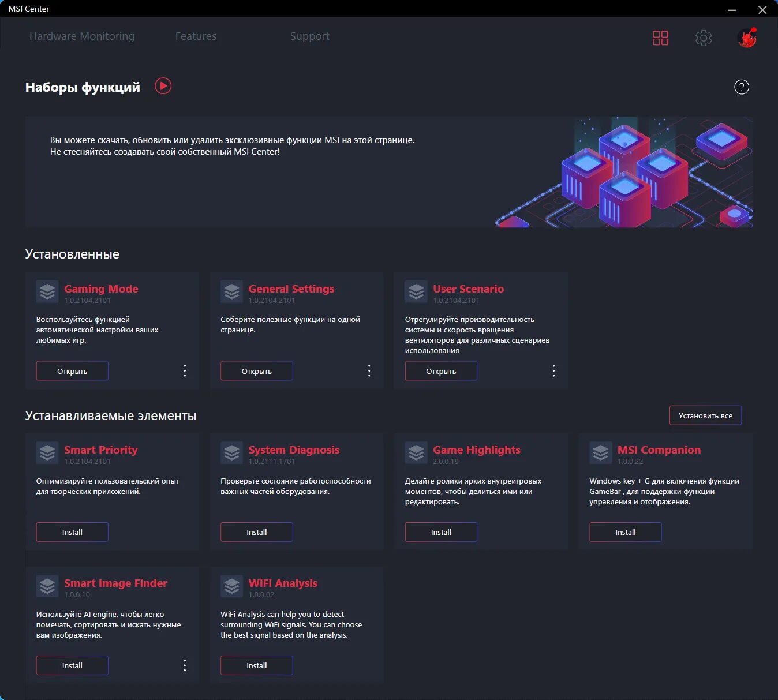Install System Diagnosis
This screenshot has width=778, height=700.
click(x=257, y=532)
